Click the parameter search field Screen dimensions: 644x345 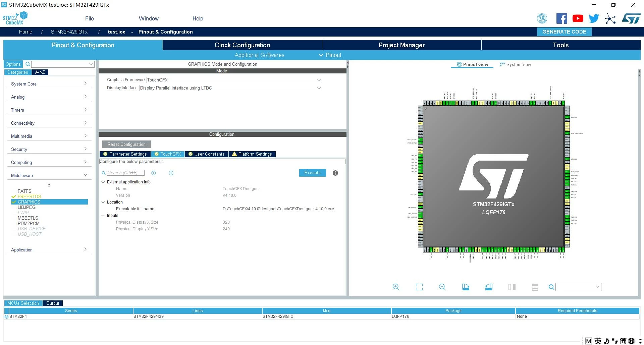point(126,173)
